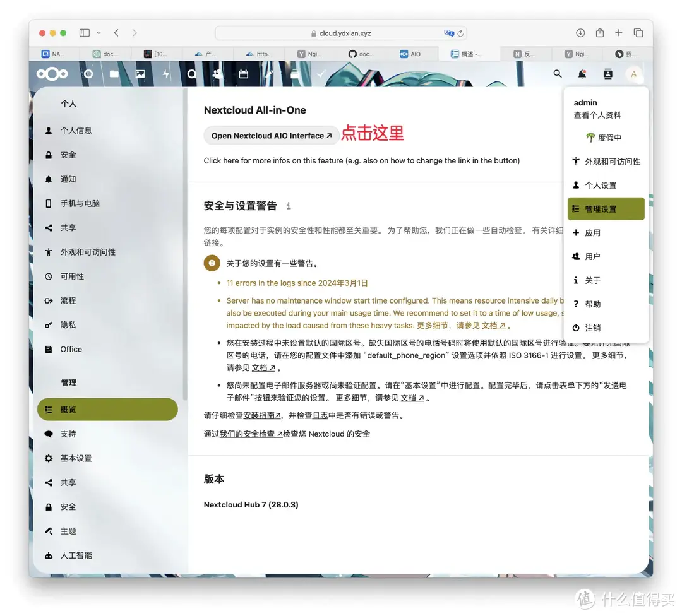Choose 注销 to log out

click(606, 328)
